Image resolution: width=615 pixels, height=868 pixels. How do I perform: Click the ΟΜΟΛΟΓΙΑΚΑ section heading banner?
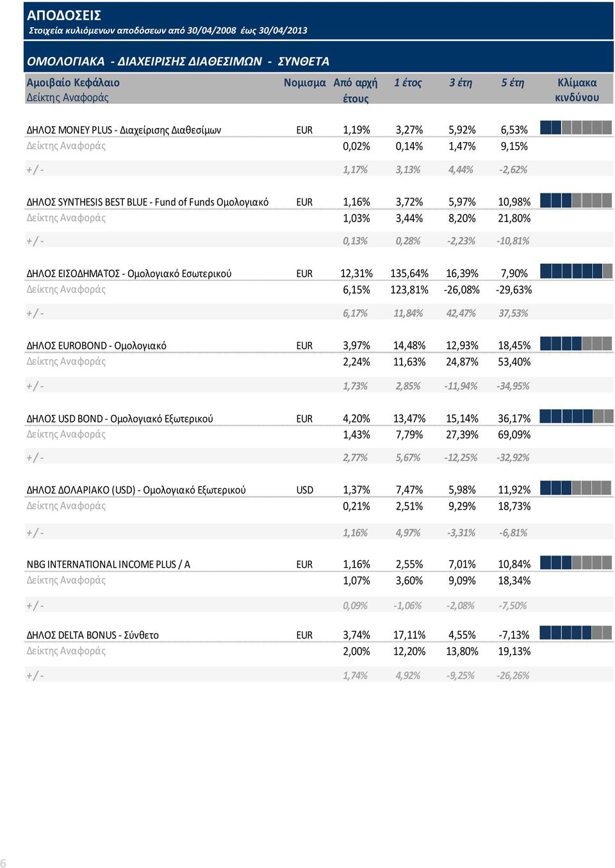(x=318, y=61)
